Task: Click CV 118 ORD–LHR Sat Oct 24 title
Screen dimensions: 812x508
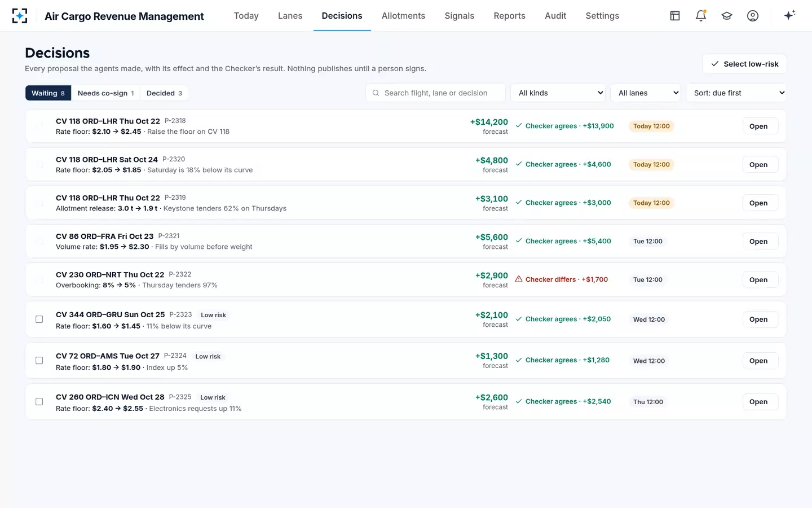Action: click(107, 160)
